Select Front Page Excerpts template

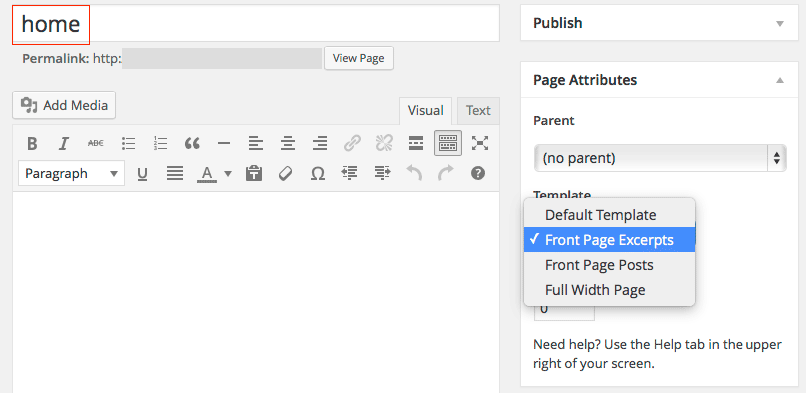click(x=609, y=240)
